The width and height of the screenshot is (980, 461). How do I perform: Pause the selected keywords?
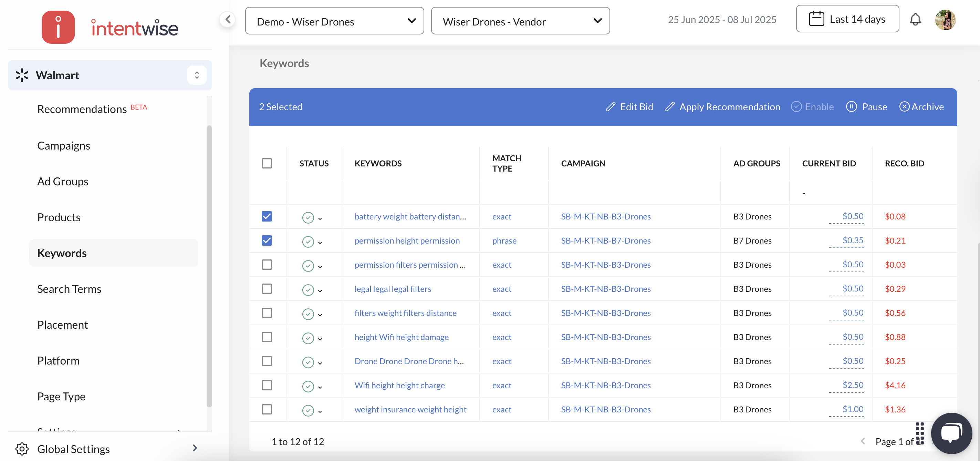click(867, 106)
